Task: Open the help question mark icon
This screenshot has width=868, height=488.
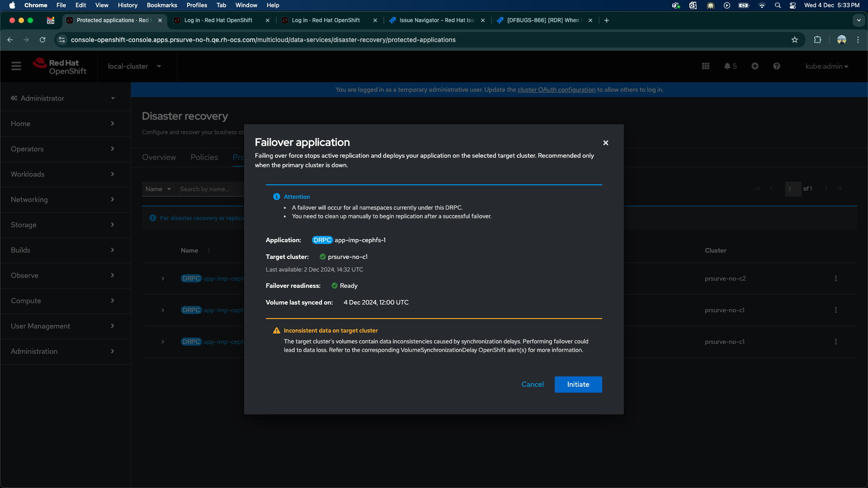Action: coord(777,66)
